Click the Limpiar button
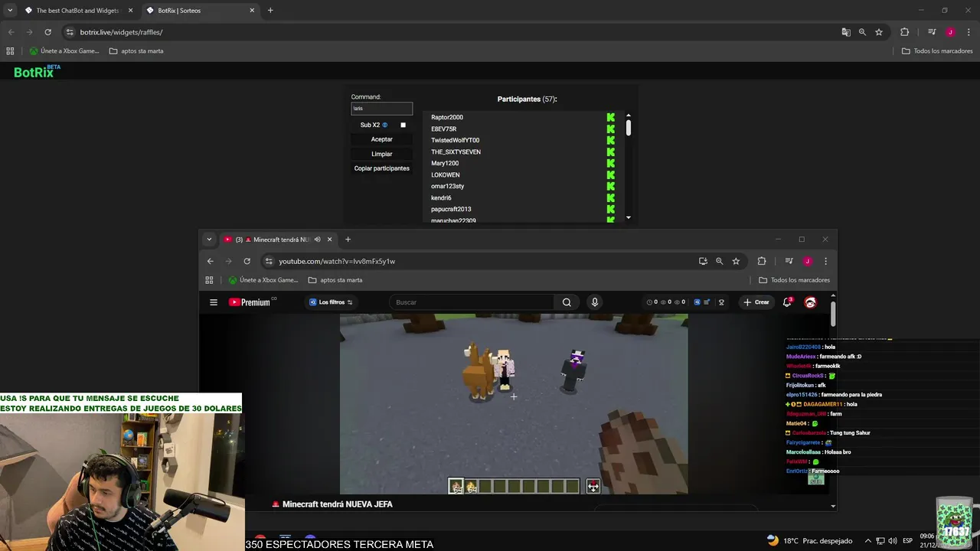The height and width of the screenshot is (551, 980). coord(382,154)
